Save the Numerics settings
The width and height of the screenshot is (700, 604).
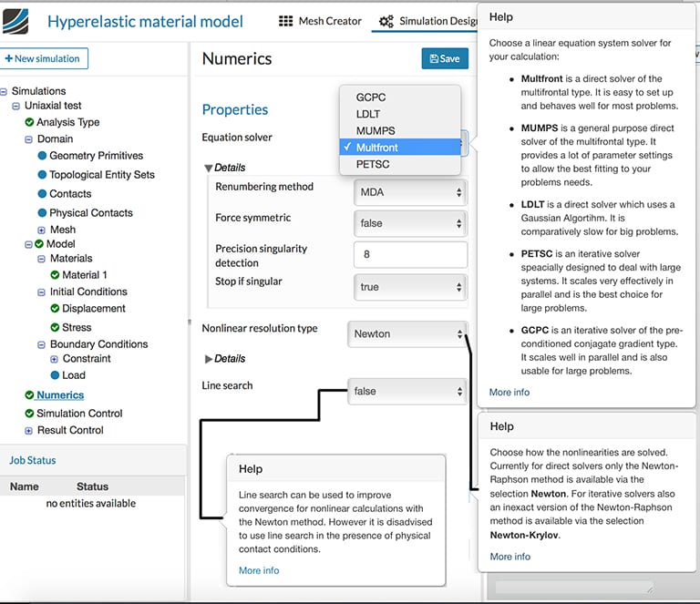(445, 58)
